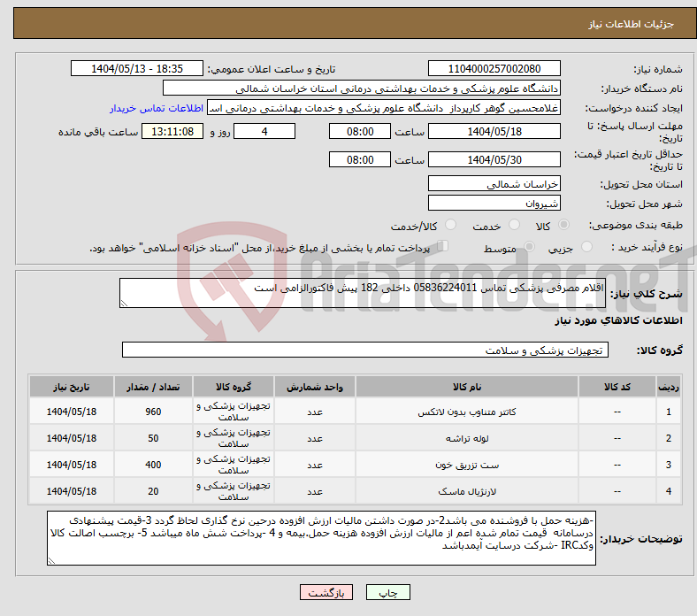Select the کالا/خدمت radio button

point(451,225)
